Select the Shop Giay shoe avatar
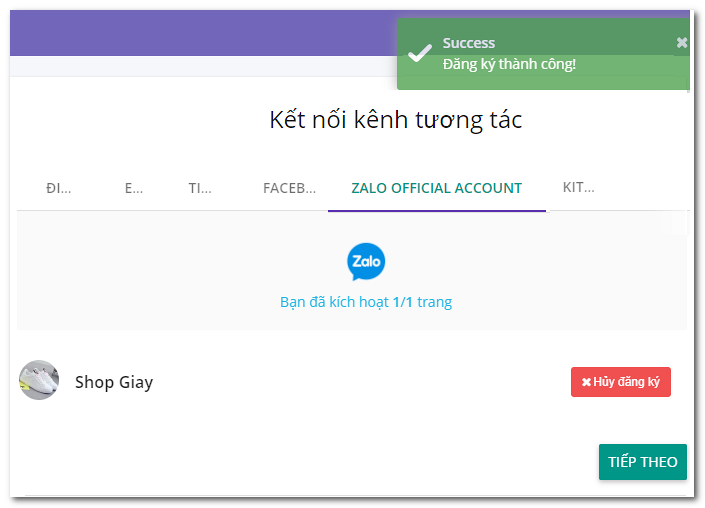The width and height of the screenshot is (705, 508). pyautogui.click(x=39, y=380)
